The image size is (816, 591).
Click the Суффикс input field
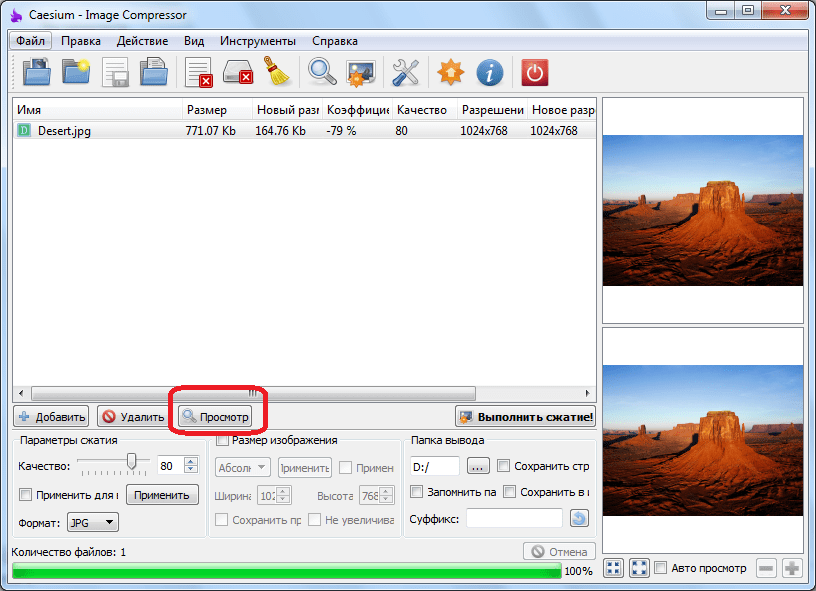514,518
